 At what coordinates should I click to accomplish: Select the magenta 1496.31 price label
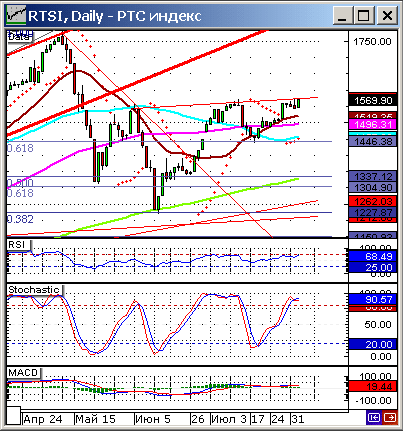coord(373,125)
